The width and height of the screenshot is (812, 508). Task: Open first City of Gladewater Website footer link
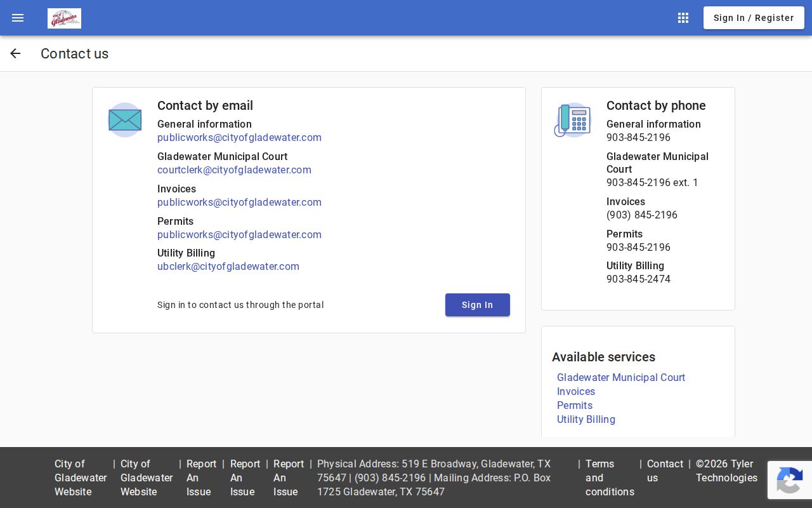tap(81, 478)
